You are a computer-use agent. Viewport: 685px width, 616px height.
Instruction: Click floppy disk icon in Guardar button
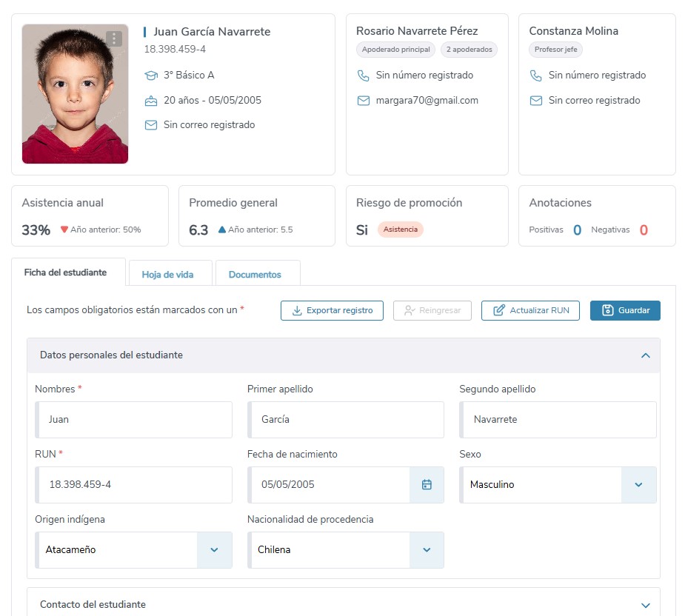click(x=608, y=310)
